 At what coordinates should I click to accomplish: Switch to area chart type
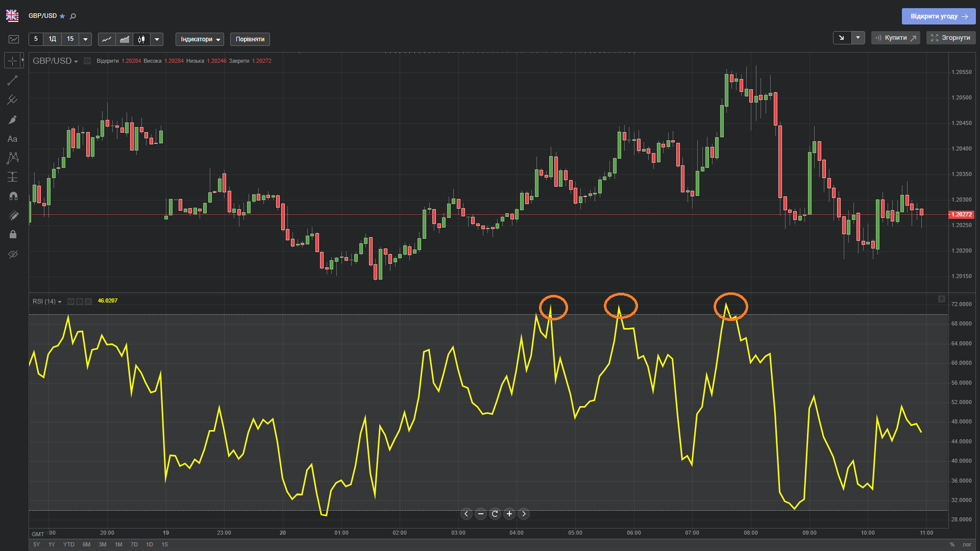pos(124,39)
